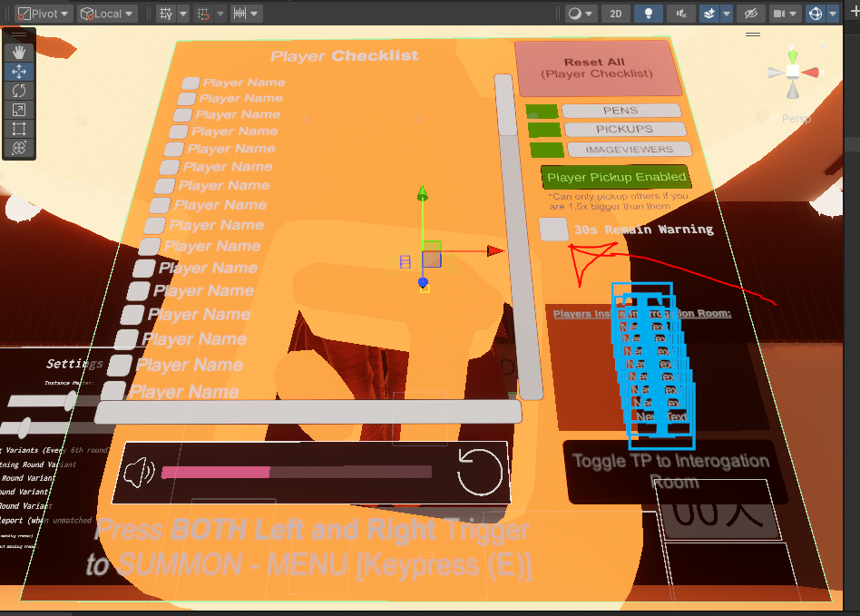860x616 pixels.
Task: Click 'Press BOTH Left and Right Trigger' text
Action: [311, 529]
